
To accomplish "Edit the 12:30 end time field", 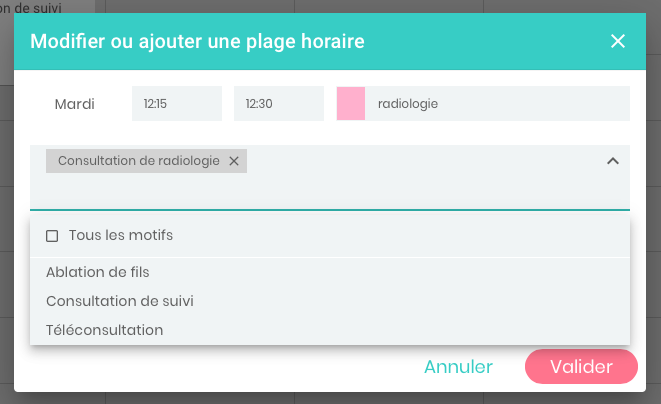I will [x=278, y=103].
